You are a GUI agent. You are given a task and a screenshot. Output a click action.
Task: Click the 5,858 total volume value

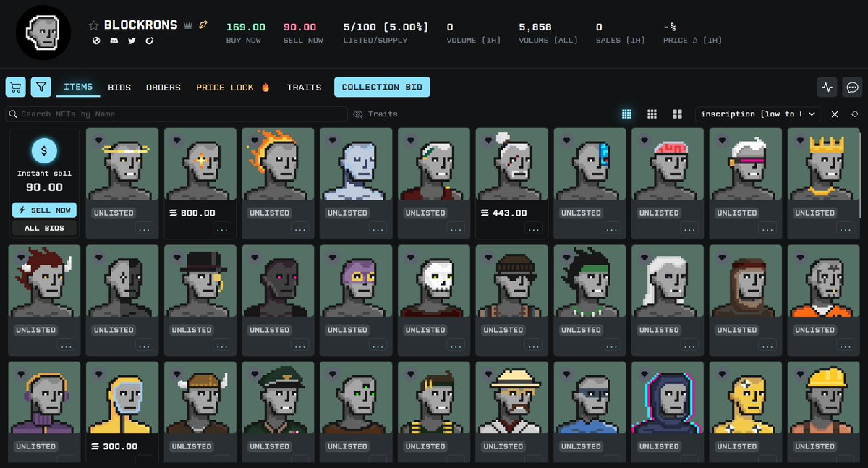535,27
